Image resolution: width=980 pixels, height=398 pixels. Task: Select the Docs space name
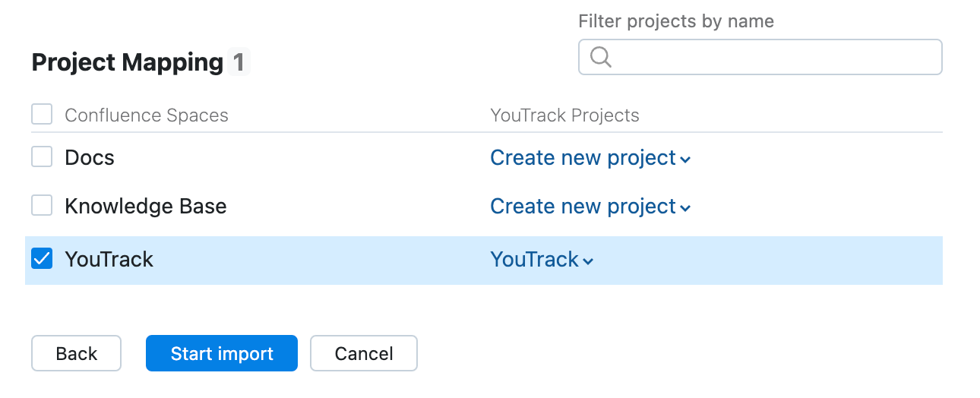pyautogui.click(x=90, y=158)
